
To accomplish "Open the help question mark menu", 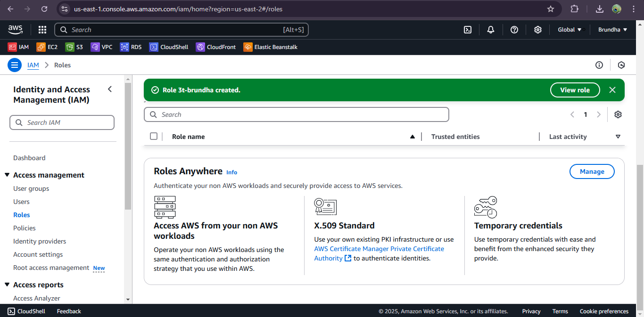I will coord(514,30).
